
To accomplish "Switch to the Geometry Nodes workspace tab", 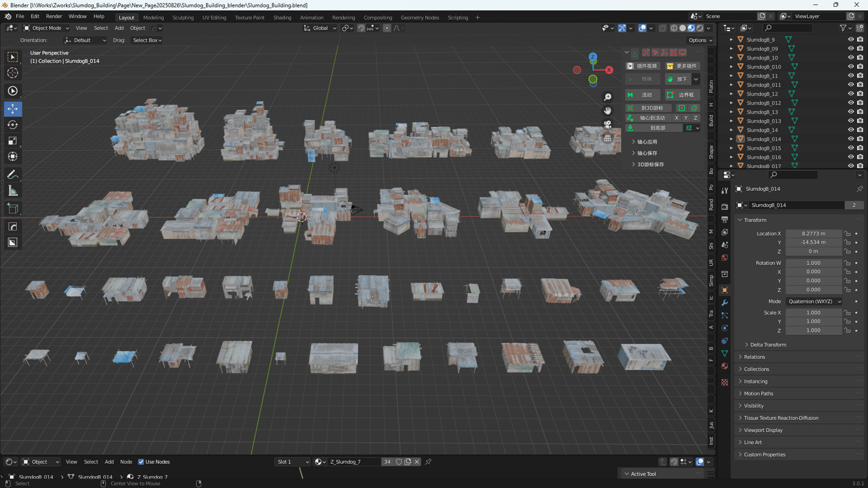I will [420, 17].
